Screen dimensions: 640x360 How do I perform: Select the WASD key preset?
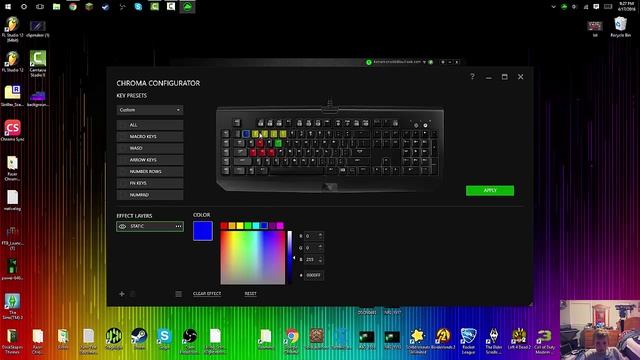point(150,148)
